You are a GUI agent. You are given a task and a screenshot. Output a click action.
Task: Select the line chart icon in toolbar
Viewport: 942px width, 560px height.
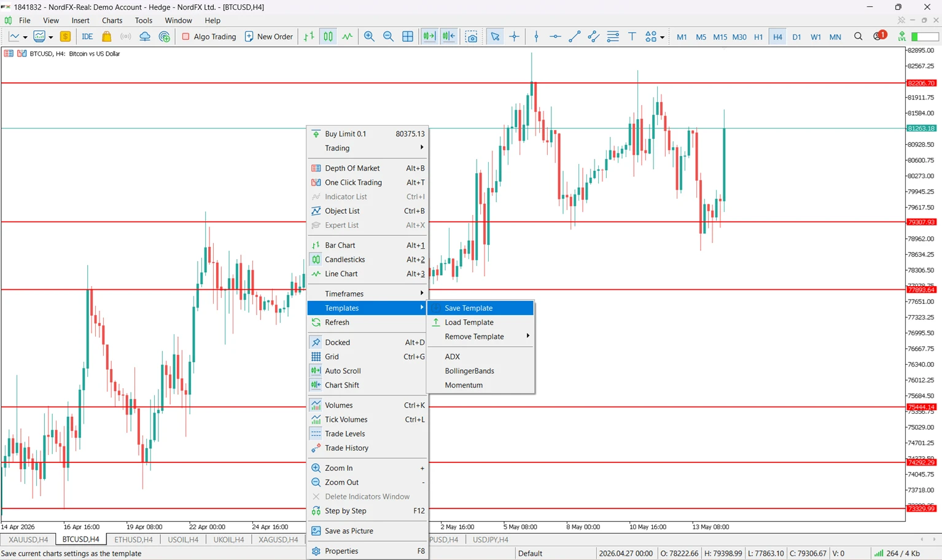tap(348, 37)
